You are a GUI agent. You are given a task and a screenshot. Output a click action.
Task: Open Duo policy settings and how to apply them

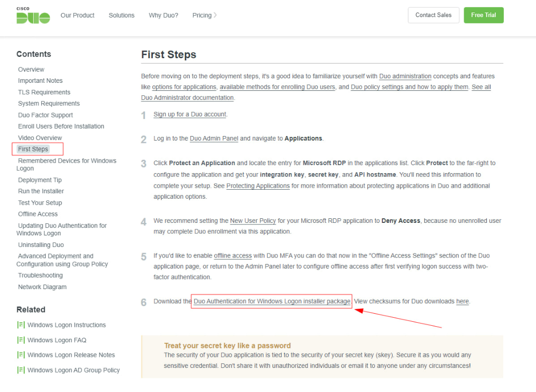pyautogui.click(x=409, y=87)
